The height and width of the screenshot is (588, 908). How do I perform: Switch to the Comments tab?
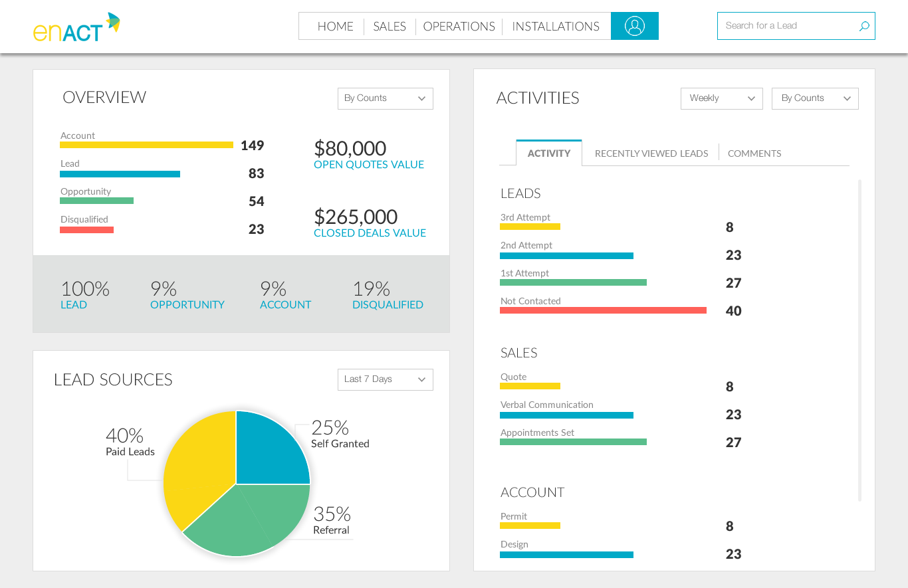tap(754, 153)
